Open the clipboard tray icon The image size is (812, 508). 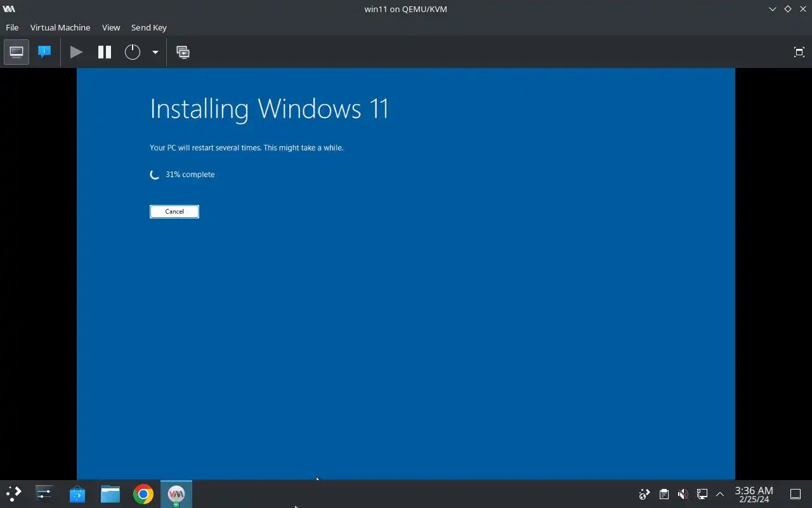pyautogui.click(x=664, y=494)
